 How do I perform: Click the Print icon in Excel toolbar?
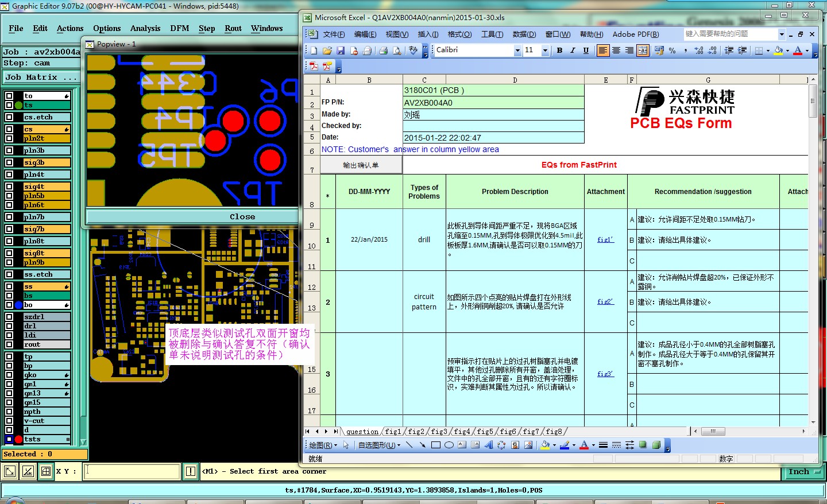(383, 51)
